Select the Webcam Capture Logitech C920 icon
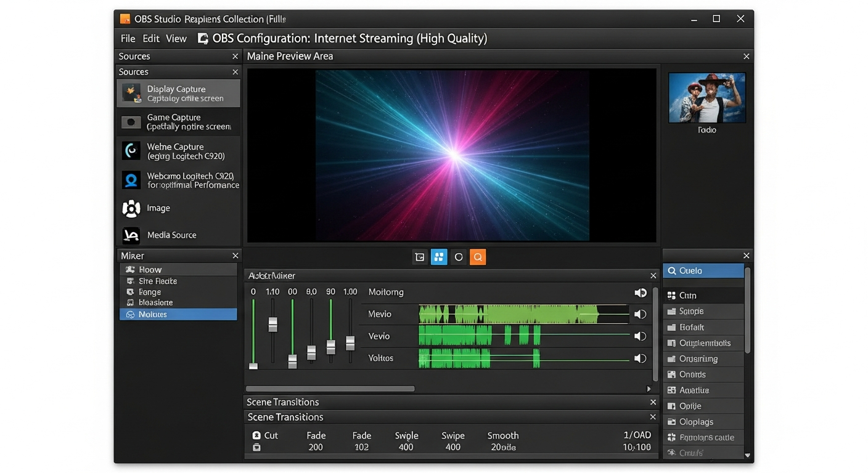The width and height of the screenshot is (868, 473). pyautogui.click(x=131, y=151)
